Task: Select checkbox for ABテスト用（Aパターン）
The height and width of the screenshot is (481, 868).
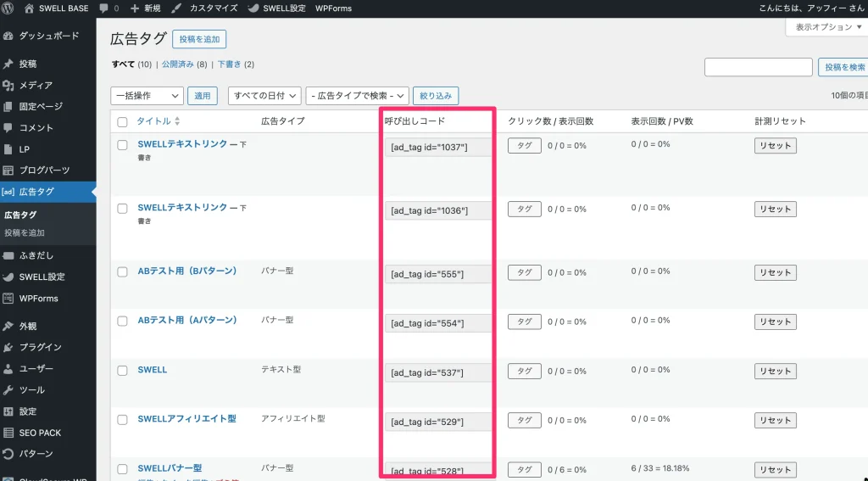Action: coord(122,321)
